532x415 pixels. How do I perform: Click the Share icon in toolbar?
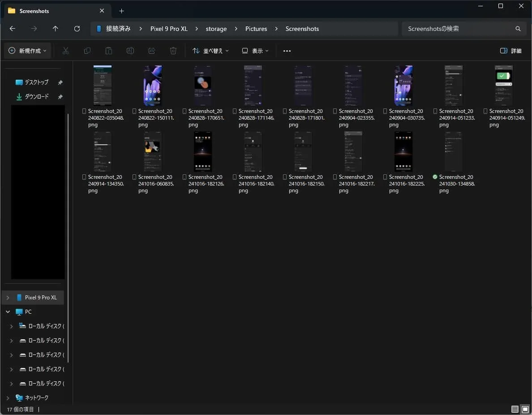coord(152,51)
